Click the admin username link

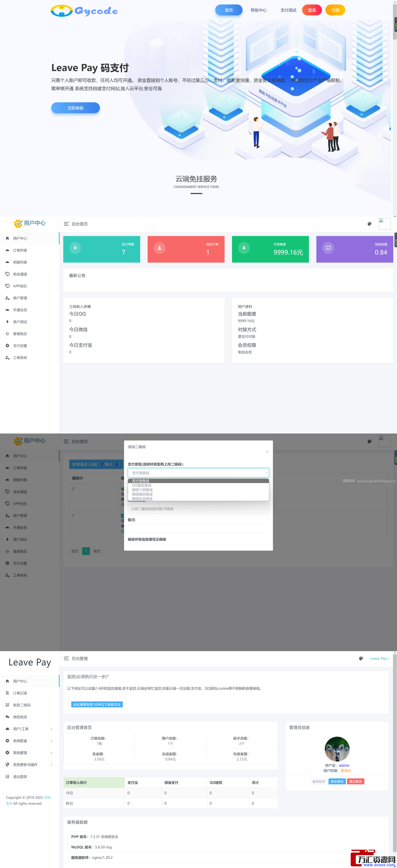click(344, 765)
